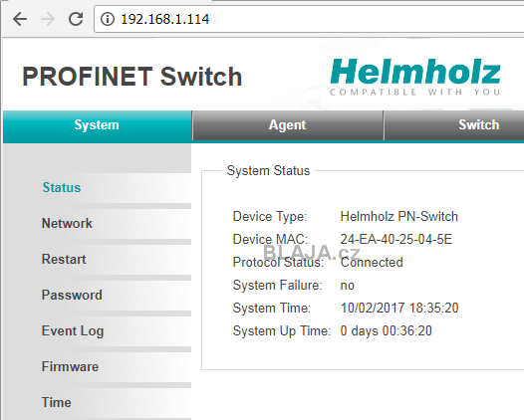Screen dimensions: 524x420
Task: Open the Restart page in the sidebar
Action: [x=64, y=260]
